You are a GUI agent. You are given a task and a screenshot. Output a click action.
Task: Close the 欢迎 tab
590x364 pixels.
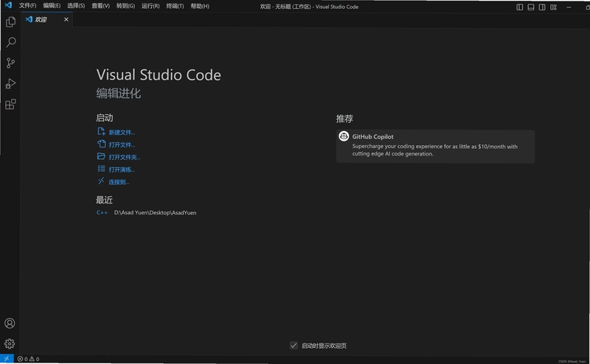point(66,19)
